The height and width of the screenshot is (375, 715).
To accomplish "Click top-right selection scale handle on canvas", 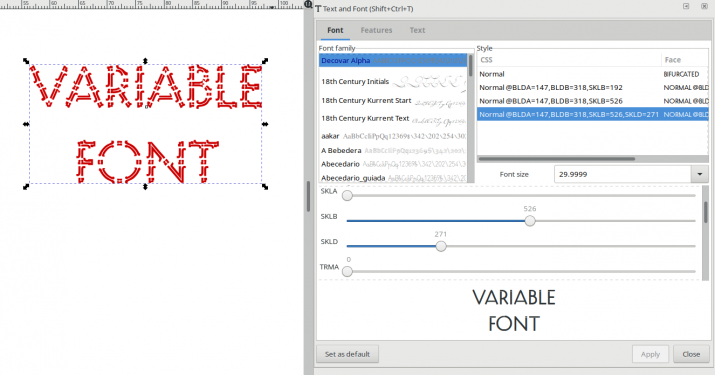I will [x=265, y=61].
